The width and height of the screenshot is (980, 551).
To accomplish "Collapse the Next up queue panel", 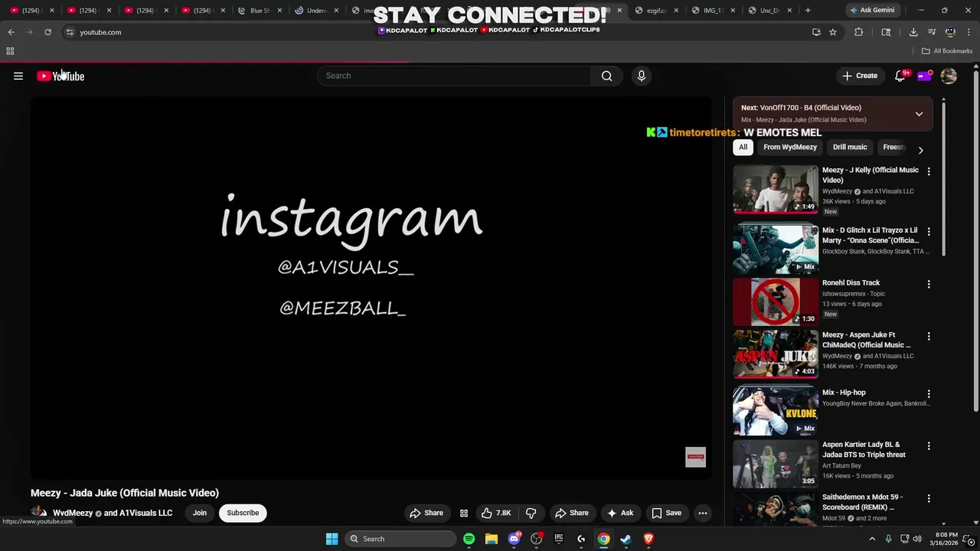I will tap(919, 114).
